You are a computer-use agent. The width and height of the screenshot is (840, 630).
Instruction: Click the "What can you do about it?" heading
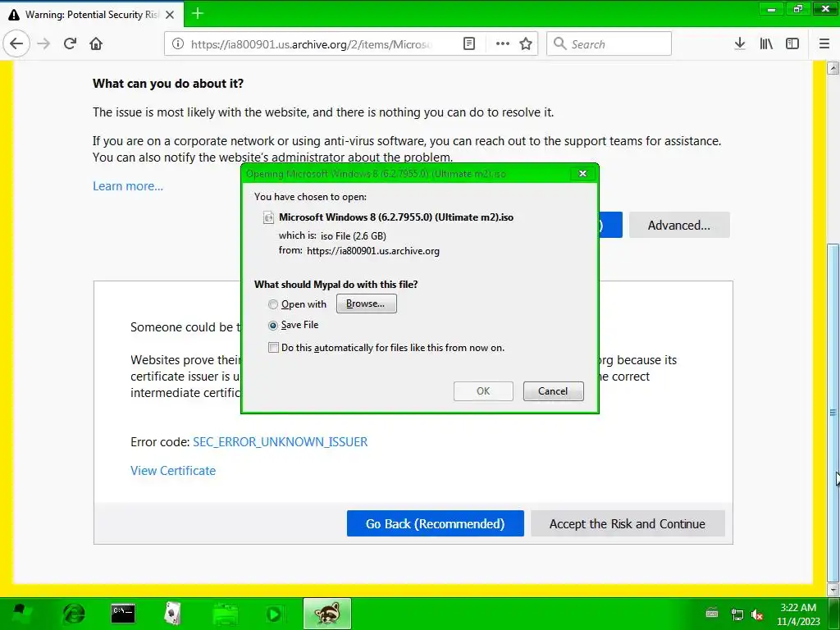coord(168,84)
